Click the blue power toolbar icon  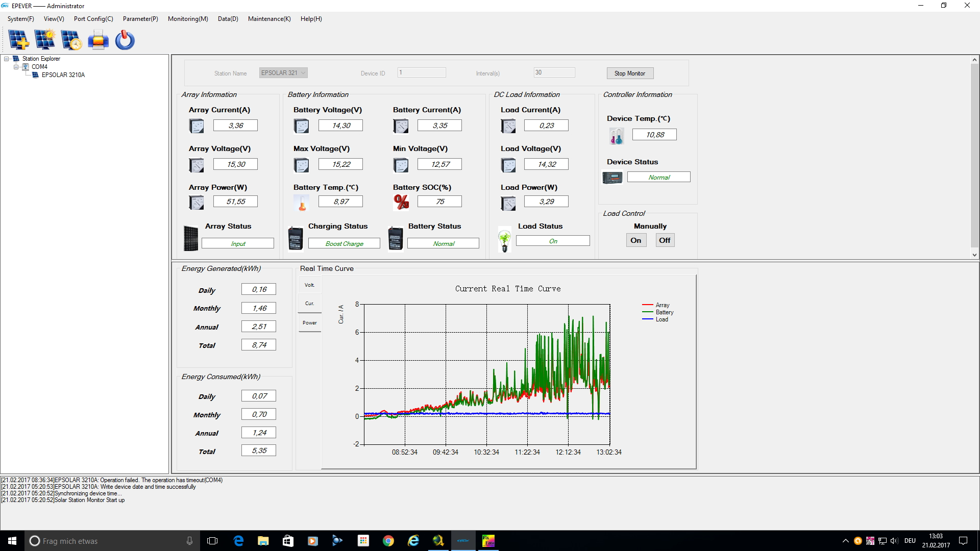click(125, 40)
